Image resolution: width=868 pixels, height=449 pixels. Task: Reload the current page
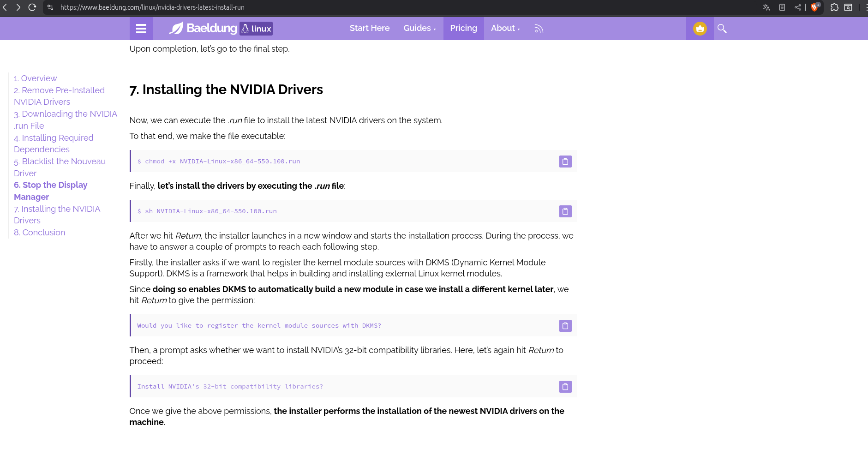32,7
